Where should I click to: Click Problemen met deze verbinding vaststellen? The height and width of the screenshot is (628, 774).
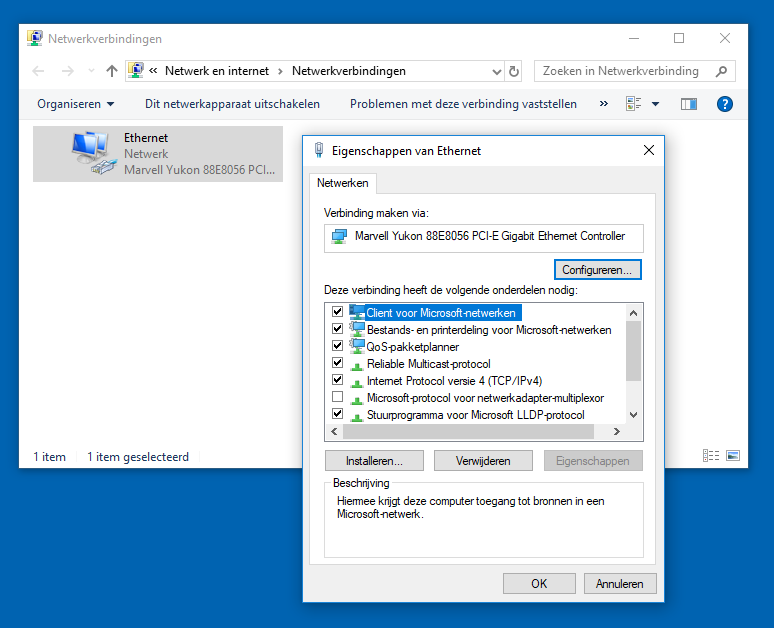click(x=464, y=104)
